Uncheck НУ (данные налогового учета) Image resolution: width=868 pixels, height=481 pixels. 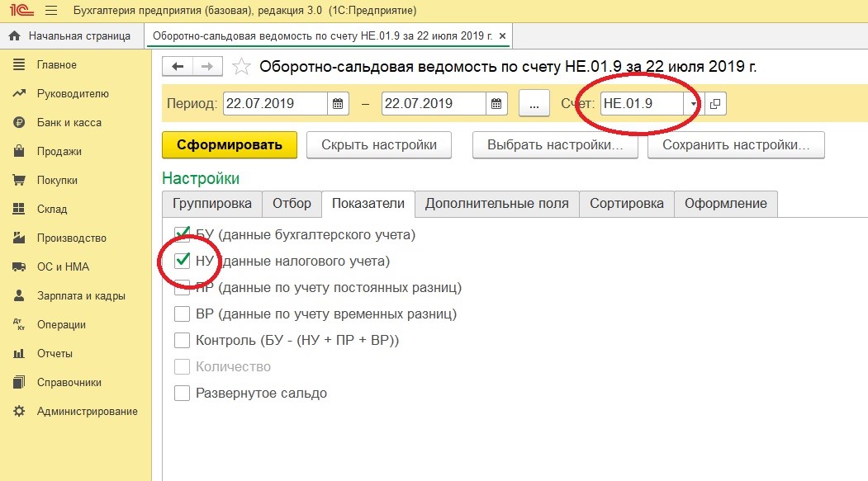pyautogui.click(x=183, y=261)
